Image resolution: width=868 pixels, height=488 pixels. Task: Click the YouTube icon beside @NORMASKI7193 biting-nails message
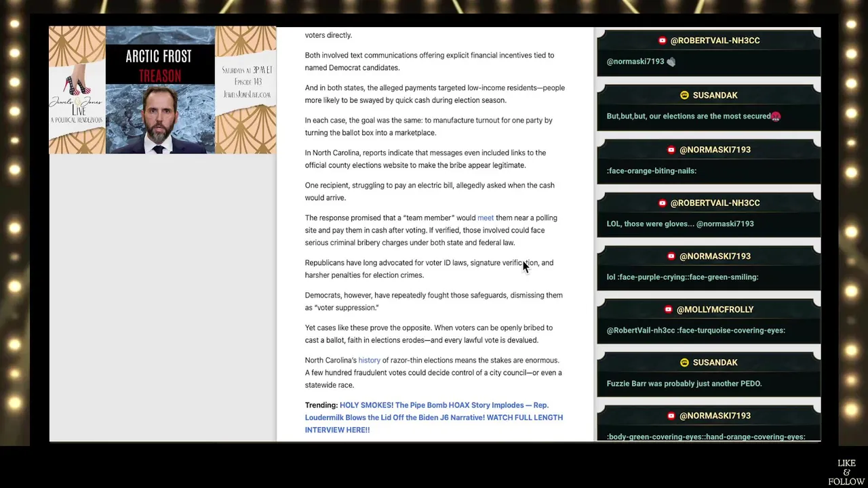(671, 150)
